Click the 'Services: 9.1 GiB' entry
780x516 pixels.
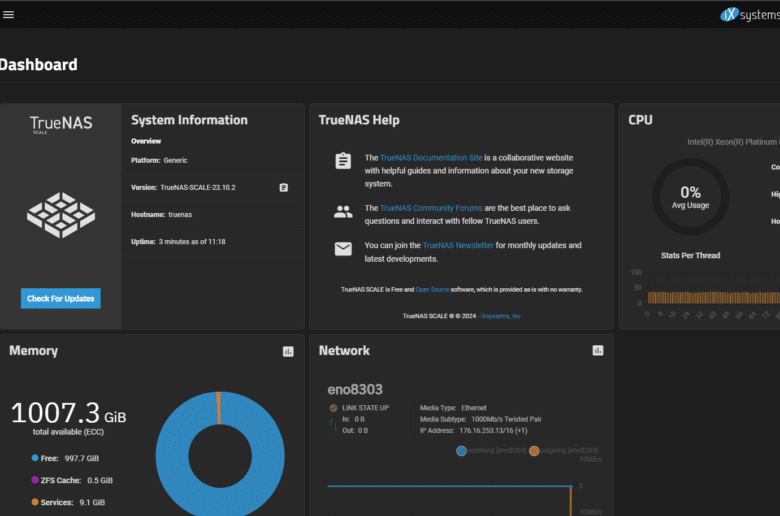coord(68,502)
